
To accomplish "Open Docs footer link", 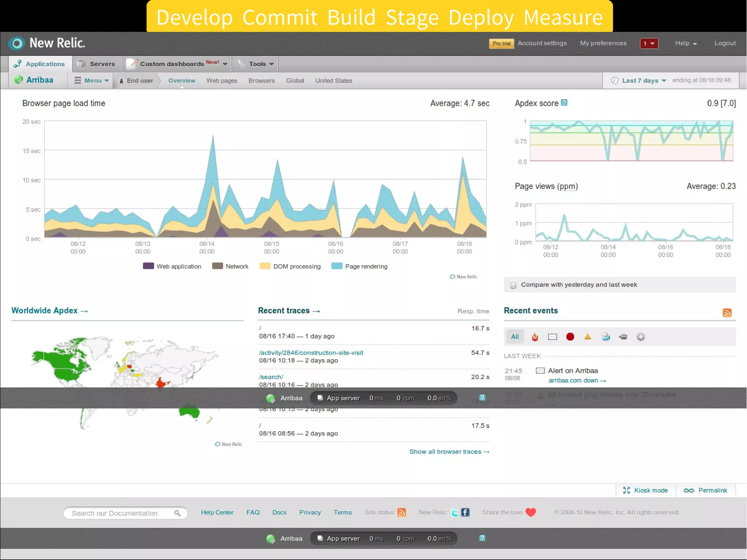I will pyautogui.click(x=279, y=512).
